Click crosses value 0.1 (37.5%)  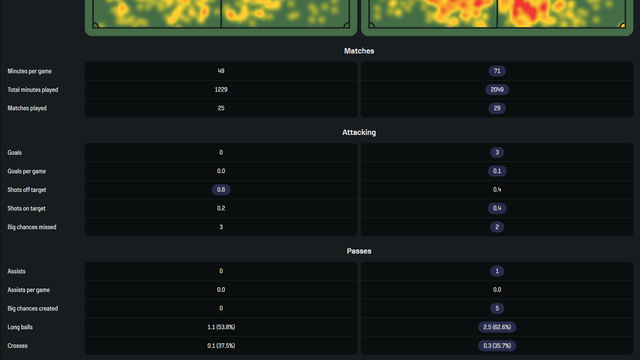(221, 346)
